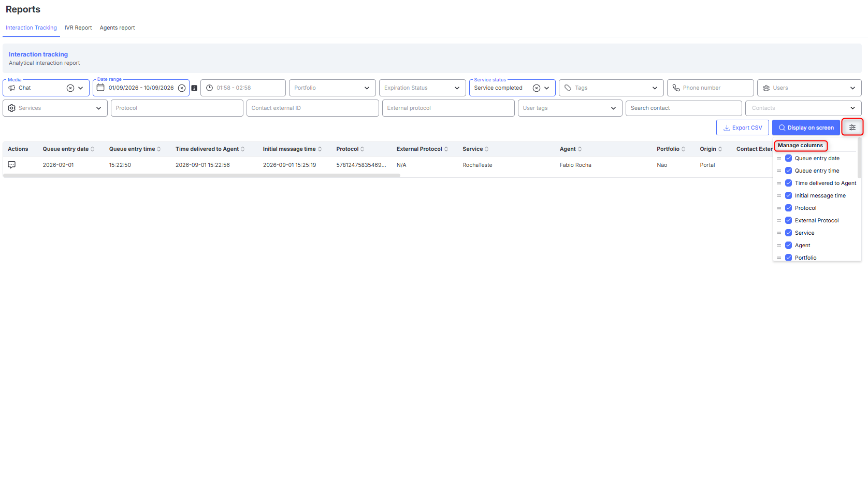
Task: Open the Tags dropdown
Action: point(611,88)
